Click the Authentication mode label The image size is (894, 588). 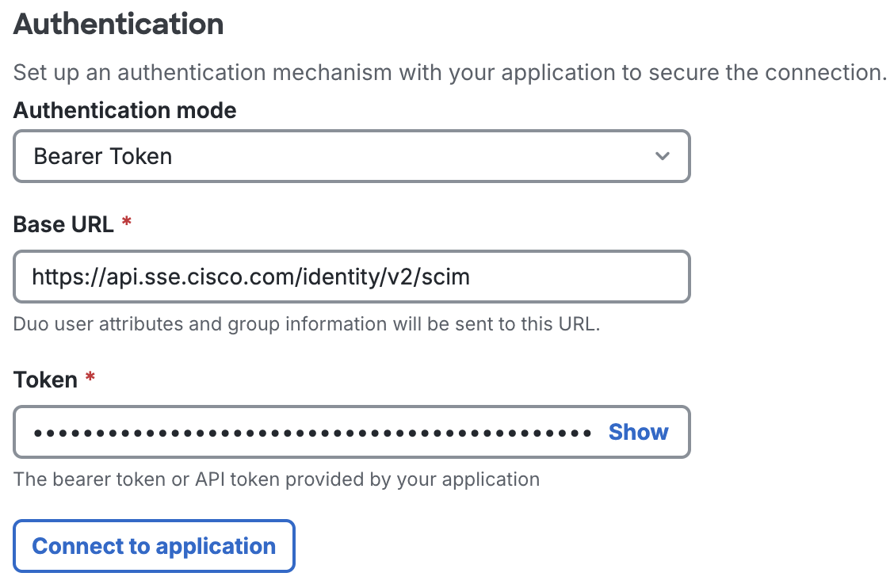124,110
